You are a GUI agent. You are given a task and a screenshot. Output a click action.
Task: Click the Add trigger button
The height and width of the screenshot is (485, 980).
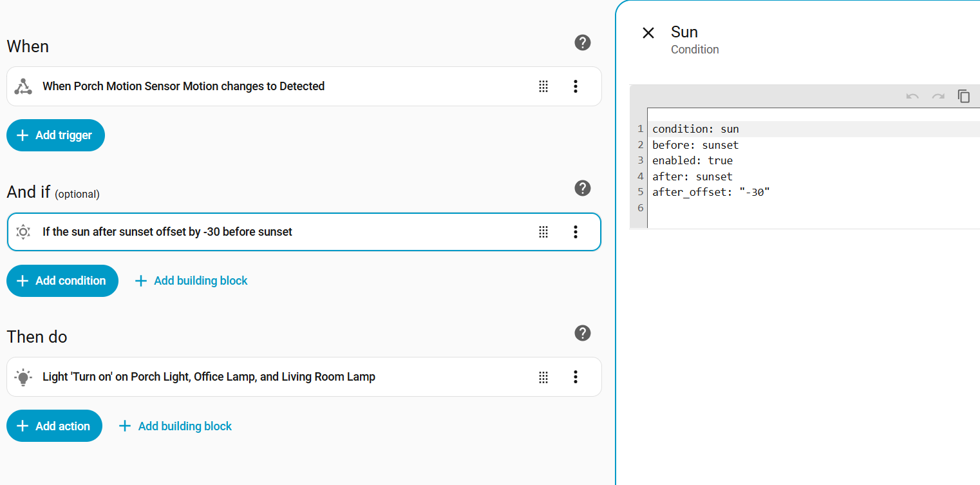[x=55, y=135]
